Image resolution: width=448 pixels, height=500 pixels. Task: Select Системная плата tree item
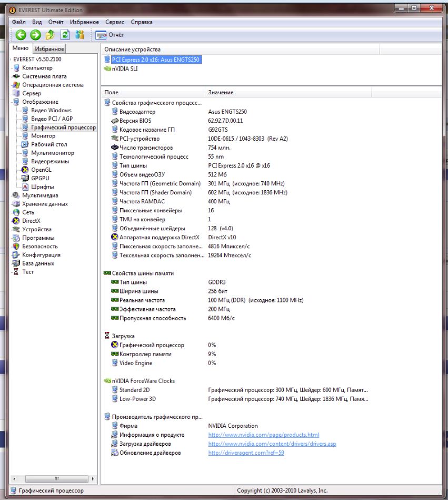[x=44, y=76]
